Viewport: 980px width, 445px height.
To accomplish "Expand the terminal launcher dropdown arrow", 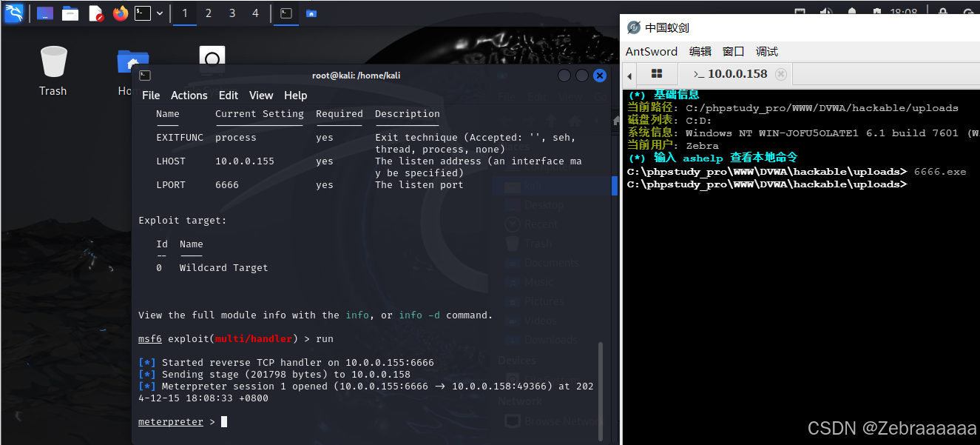I will point(160,13).
